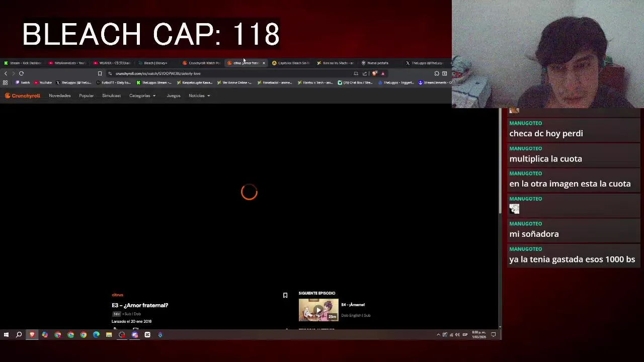
Task: Open the E4 - ¡Ámame! episode title
Action: pos(353,305)
